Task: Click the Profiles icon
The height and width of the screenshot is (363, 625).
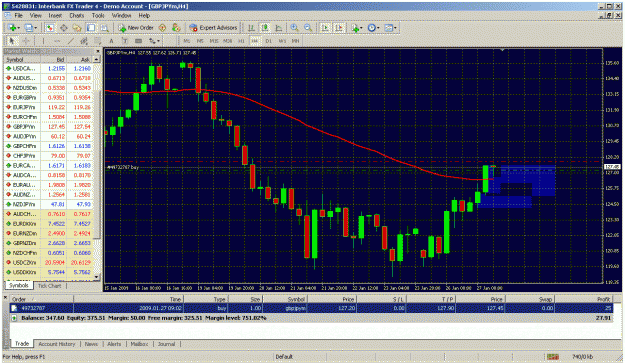Action: tap(28, 28)
